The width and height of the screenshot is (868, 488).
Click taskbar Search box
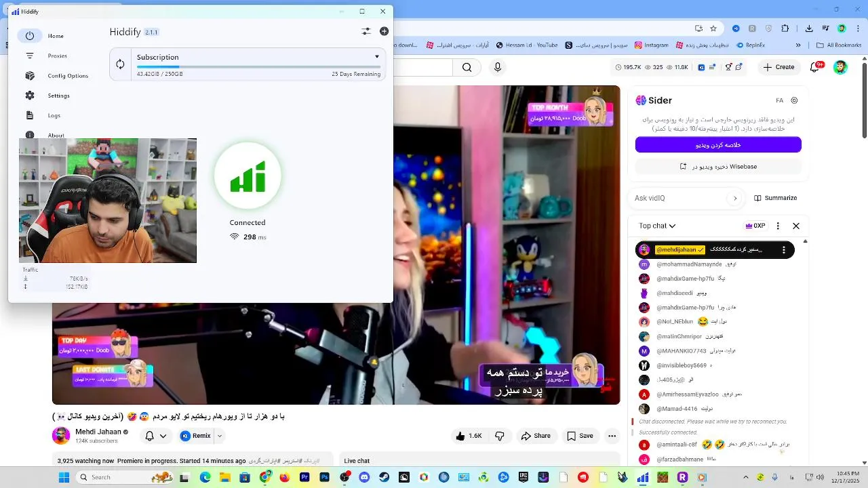click(124, 477)
